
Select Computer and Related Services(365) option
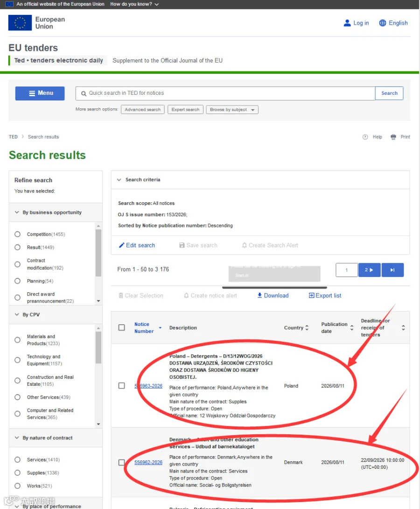tap(18, 414)
